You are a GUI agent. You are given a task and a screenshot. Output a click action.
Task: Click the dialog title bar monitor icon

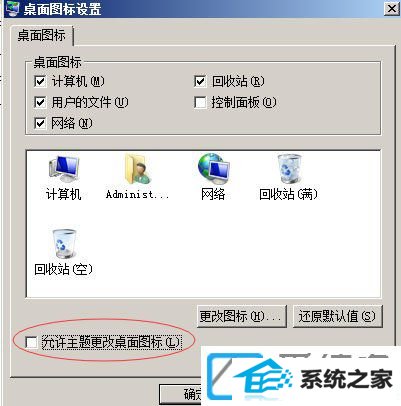[x=13, y=8]
